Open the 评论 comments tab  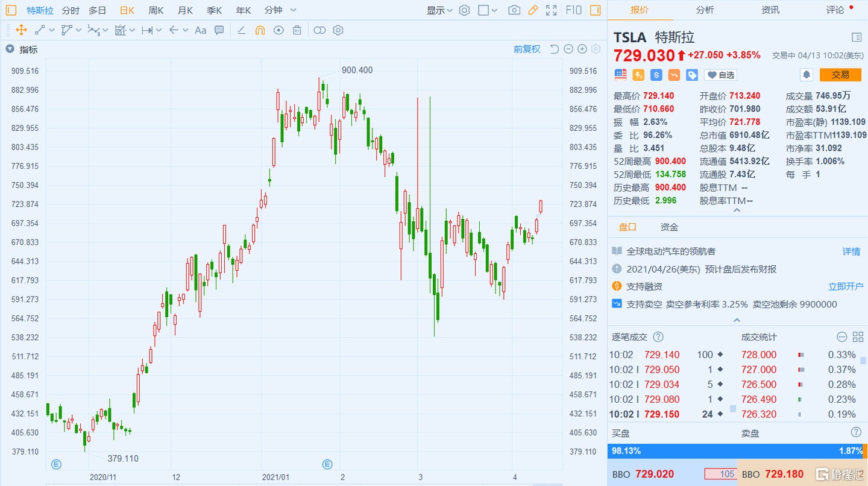(x=835, y=10)
